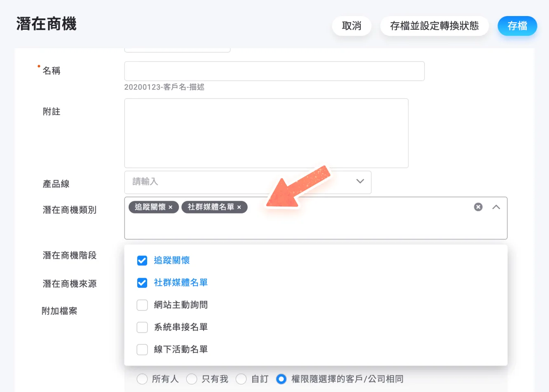
Task: Focus the 名稱 text input
Action: [x=274, y=71]
